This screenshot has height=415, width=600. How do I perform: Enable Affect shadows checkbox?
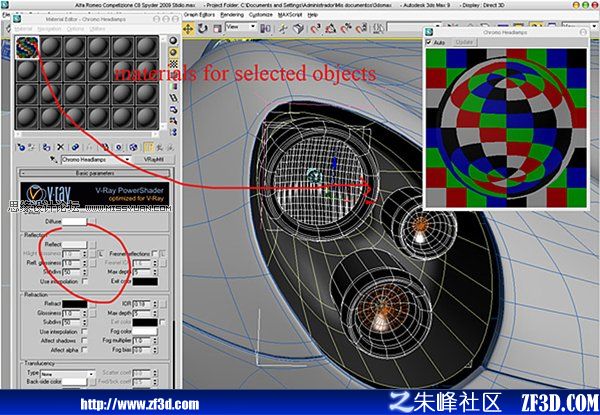click(x=85, y=340)
